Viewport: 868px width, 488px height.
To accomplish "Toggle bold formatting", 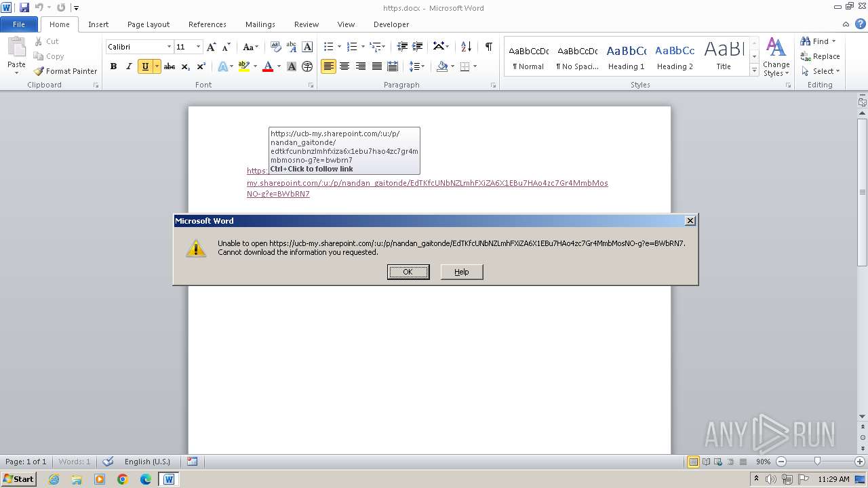I will [113, 66].
